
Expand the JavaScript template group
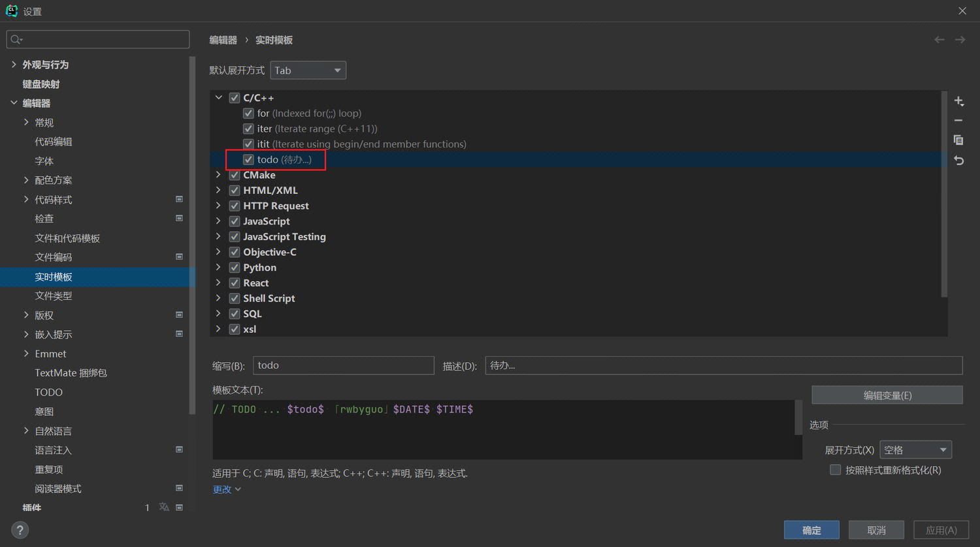(x=218, y=221)
